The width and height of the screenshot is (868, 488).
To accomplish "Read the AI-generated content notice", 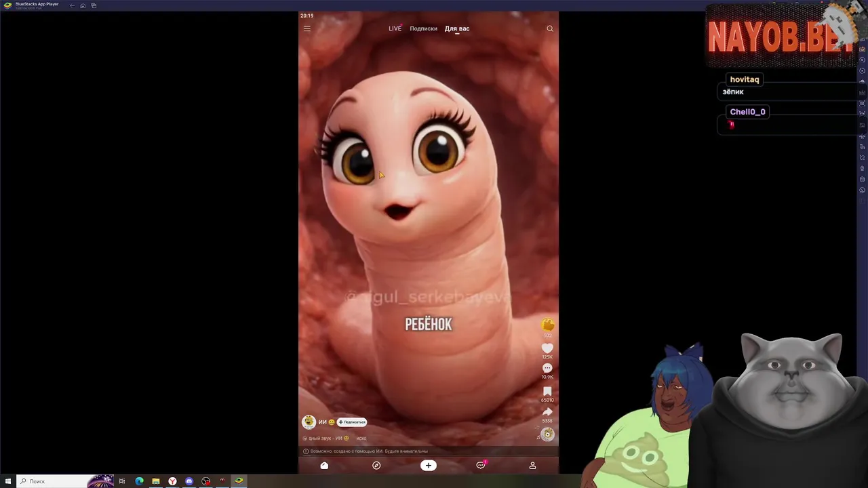I will click(x=366, y=451).
